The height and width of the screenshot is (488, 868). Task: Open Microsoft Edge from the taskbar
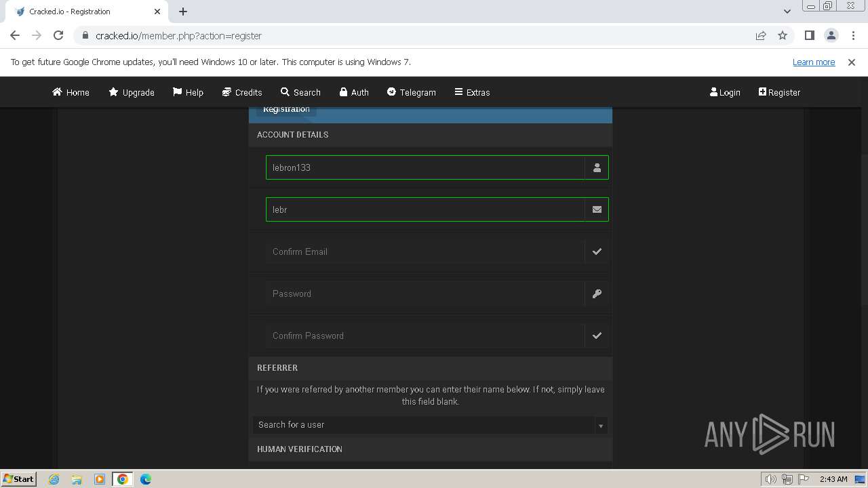pos(146,479)
